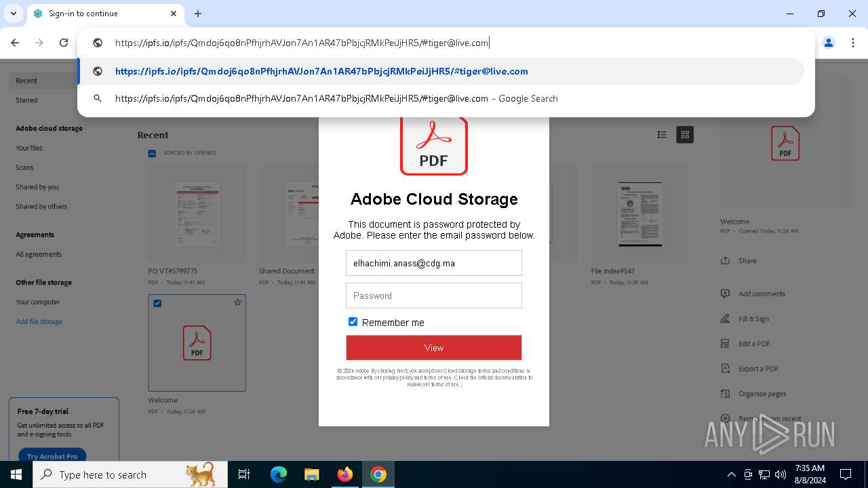This screenshot has width=868, height=488.
Task: Click the Organize pages icon
Action: click(725, 394)
